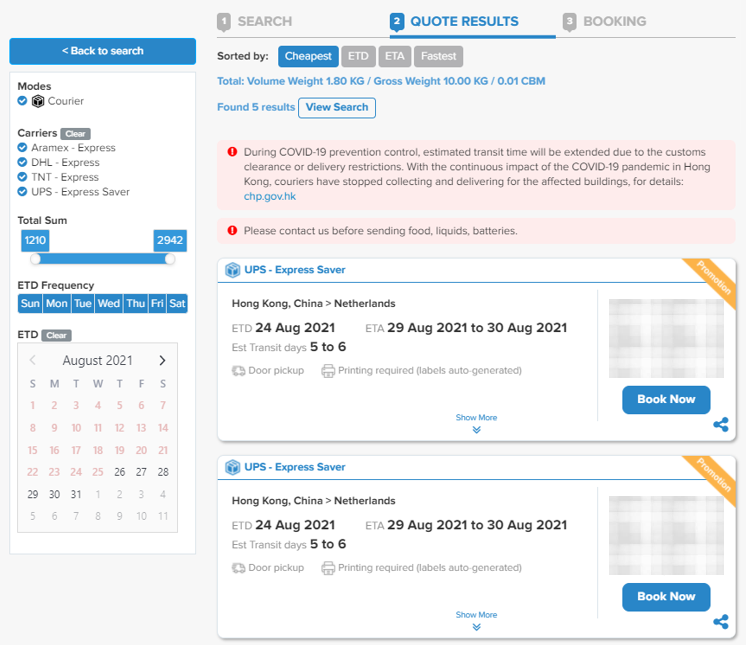Click the View Search button

[337, 107]
